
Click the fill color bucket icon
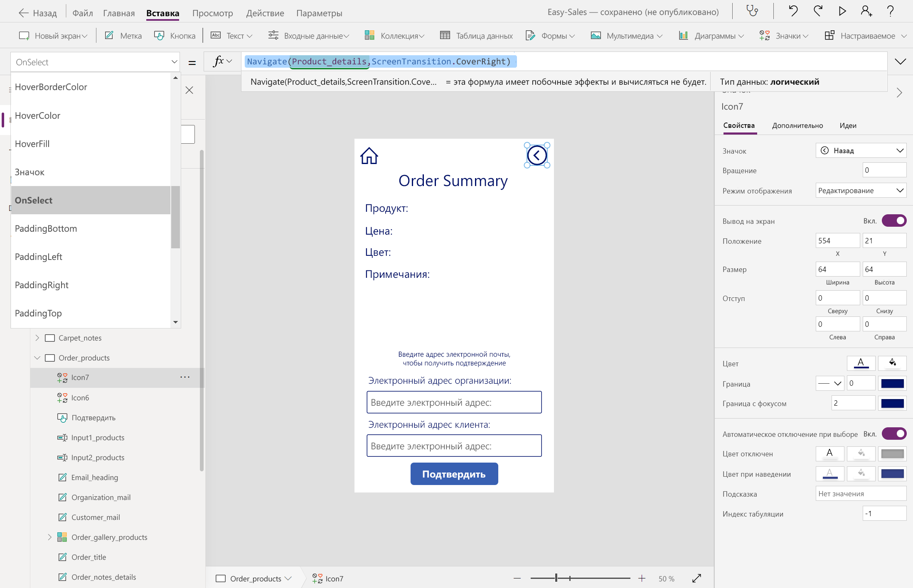(x=892, y=363)
